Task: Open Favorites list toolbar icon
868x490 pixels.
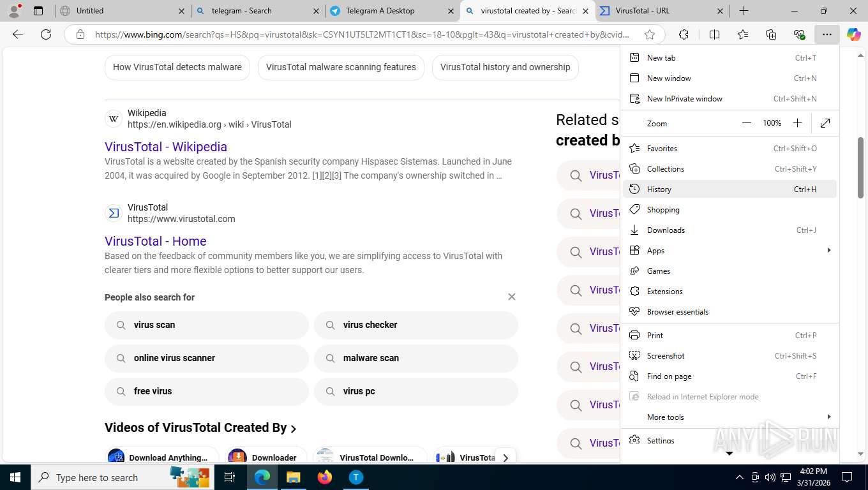Action: pyautogui.click(x=742, y=34)
